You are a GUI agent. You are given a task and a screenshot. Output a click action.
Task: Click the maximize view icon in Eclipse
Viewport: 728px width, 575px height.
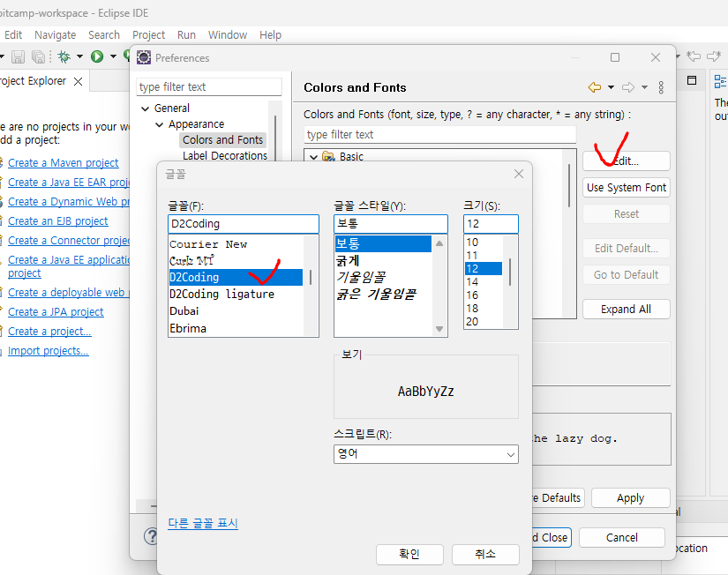(692, 80)
